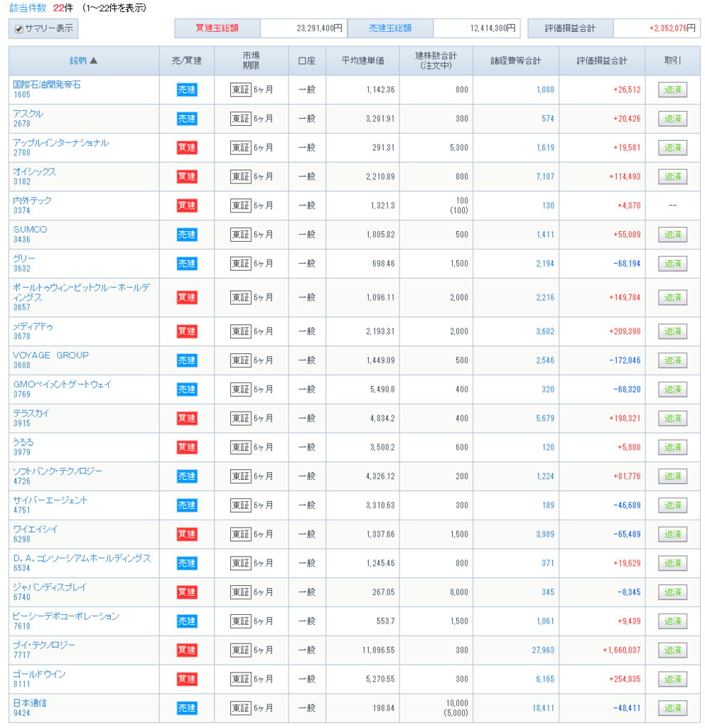Open サイバーエージェント stock link
This screenshot has height=728, width=705.
[50, 500]
